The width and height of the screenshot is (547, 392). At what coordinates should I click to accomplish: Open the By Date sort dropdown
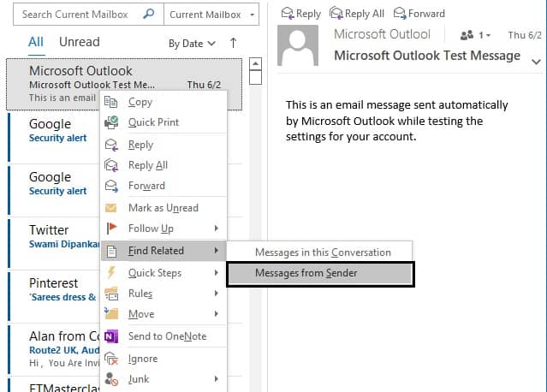click(x=192, y=44)
